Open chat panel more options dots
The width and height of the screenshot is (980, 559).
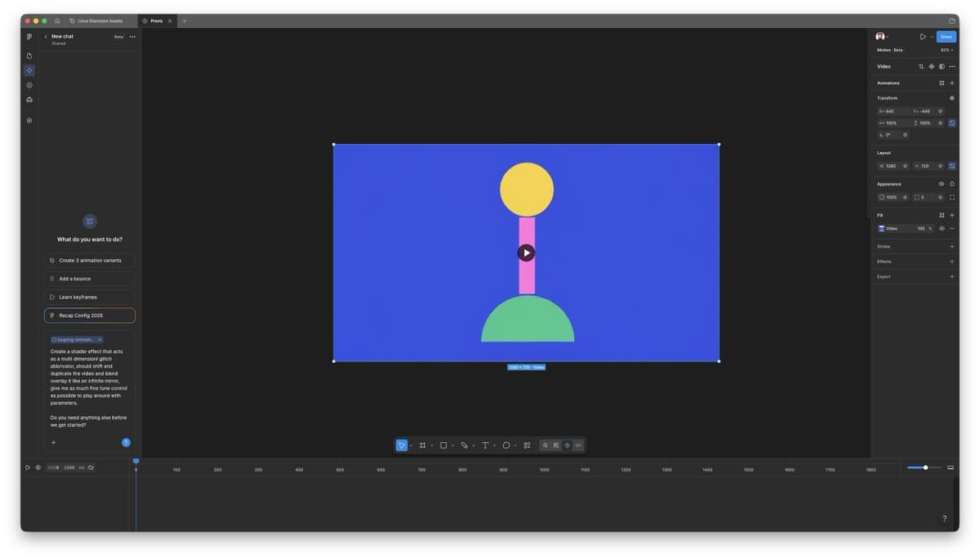132,37
